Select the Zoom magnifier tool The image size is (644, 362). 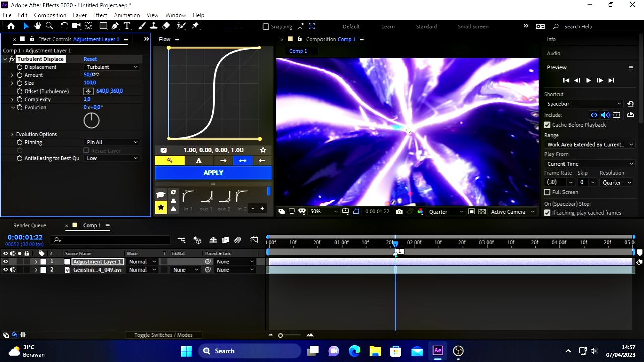point(50,26)
